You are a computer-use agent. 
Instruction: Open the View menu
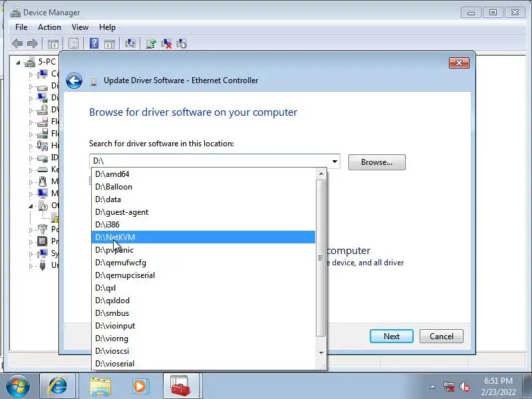(x=80, y=27)
